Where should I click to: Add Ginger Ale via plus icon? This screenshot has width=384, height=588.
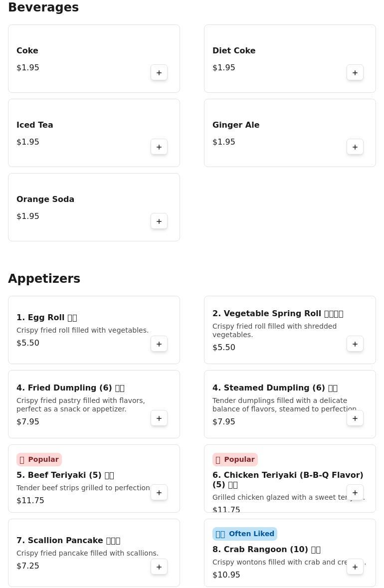coord(355,147)
